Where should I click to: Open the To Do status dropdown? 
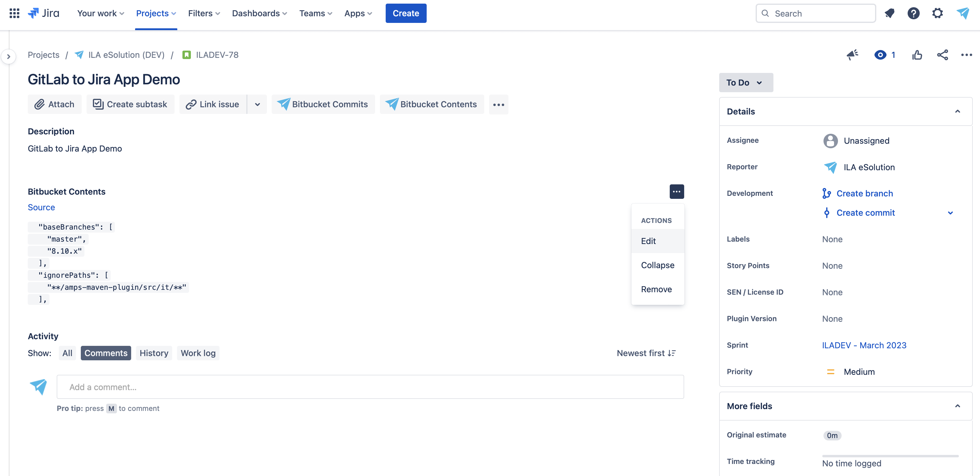pyautogui.click(x=746, y=83)
